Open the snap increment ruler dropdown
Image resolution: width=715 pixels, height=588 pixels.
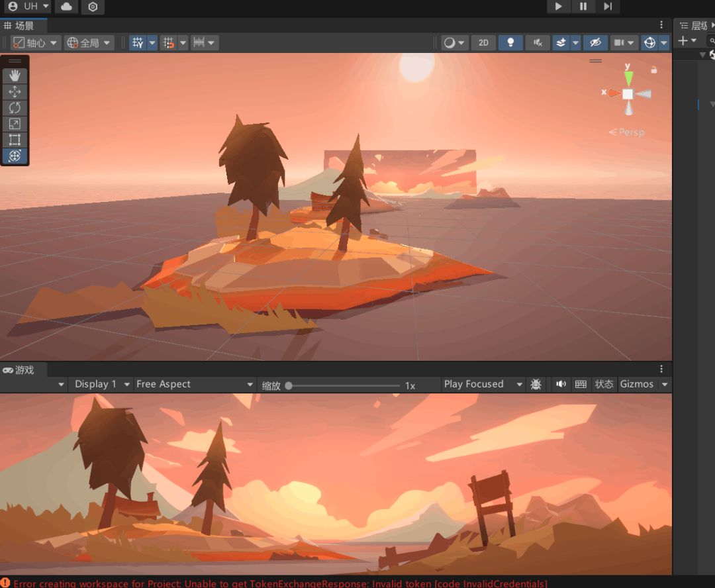click(x=204, y=43)
